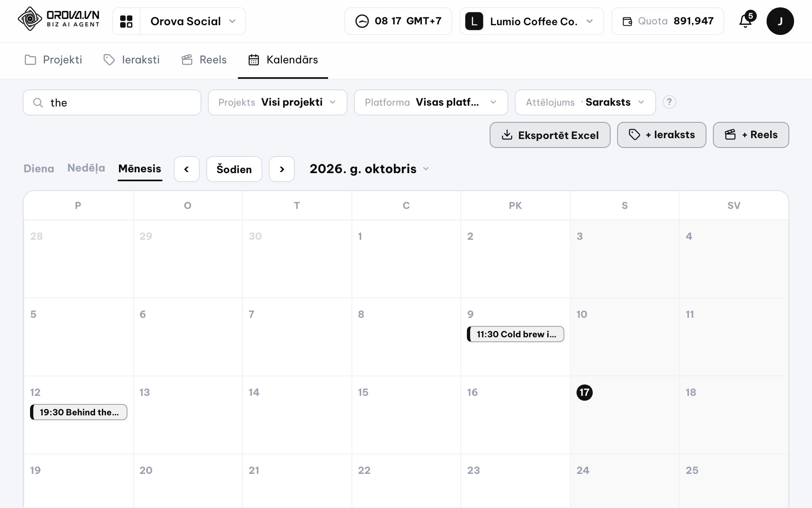Expand the Projekts Visi projekti dropdown

click(278, 102)
